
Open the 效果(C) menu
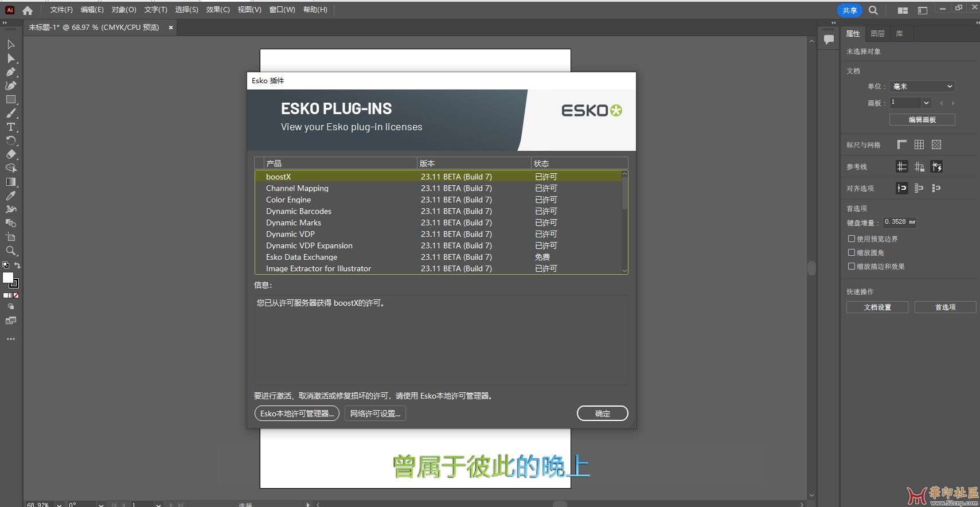218,10
